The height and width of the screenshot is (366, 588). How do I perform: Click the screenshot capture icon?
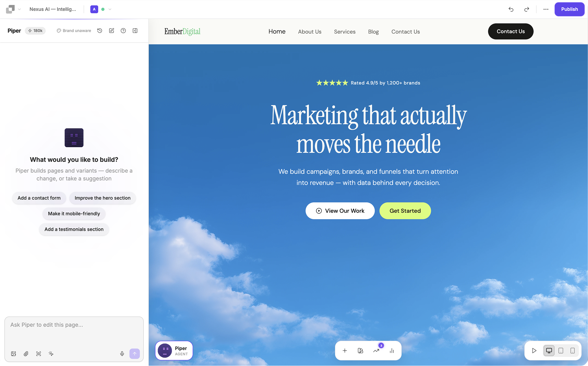[39, 354]
